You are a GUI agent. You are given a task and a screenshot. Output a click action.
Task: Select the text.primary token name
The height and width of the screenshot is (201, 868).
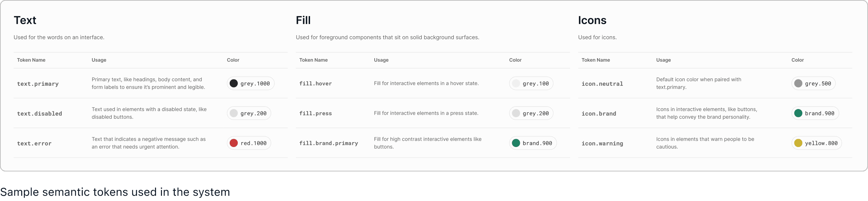pyautogui.click(x=38, y=84)
